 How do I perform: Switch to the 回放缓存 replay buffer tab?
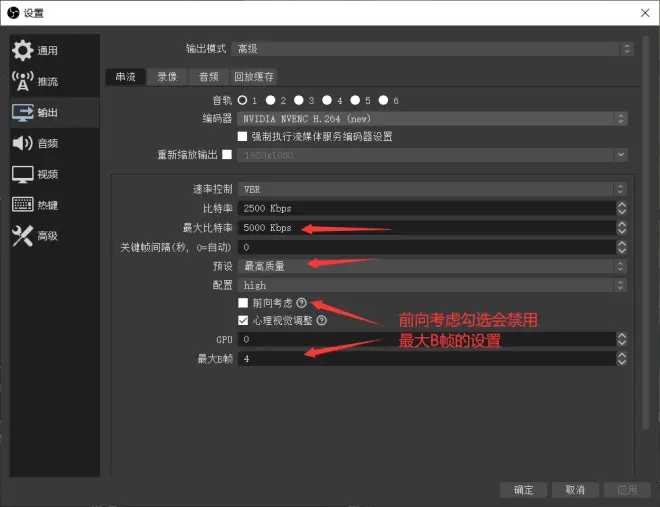coord(254,77)
